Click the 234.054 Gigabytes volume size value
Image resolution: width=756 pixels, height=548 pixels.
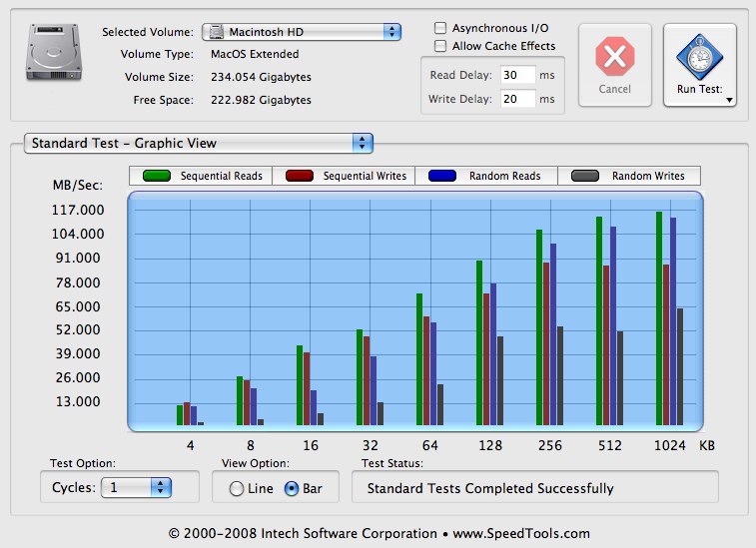(x=261, y=77)
